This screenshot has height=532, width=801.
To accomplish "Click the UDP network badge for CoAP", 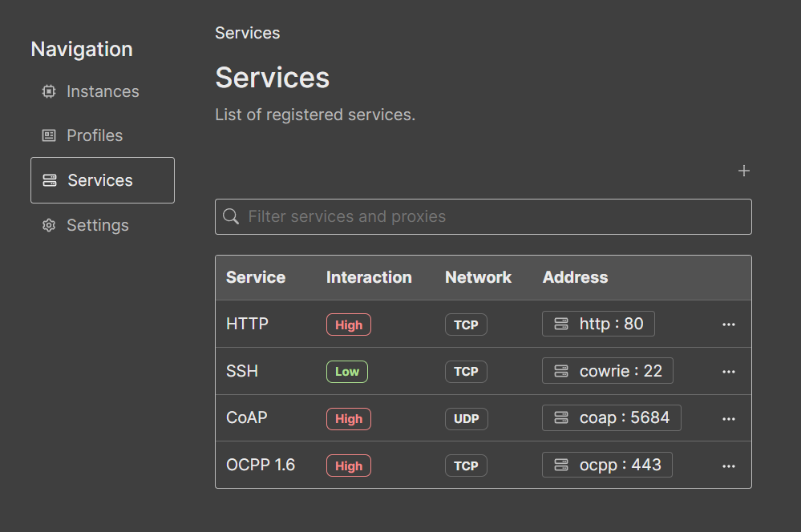I will click(x=466, y=418).
